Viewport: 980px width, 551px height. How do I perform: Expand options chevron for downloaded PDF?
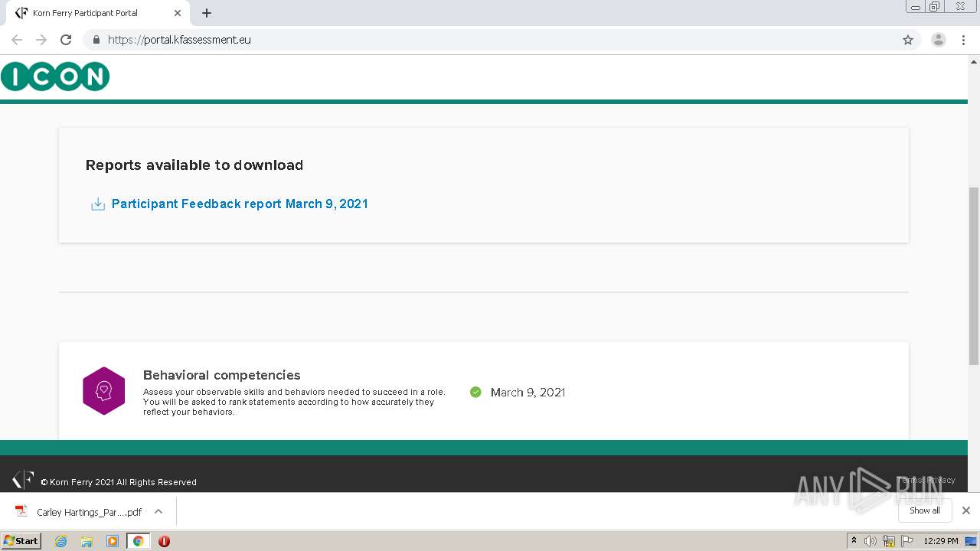(x=158, y=511)
